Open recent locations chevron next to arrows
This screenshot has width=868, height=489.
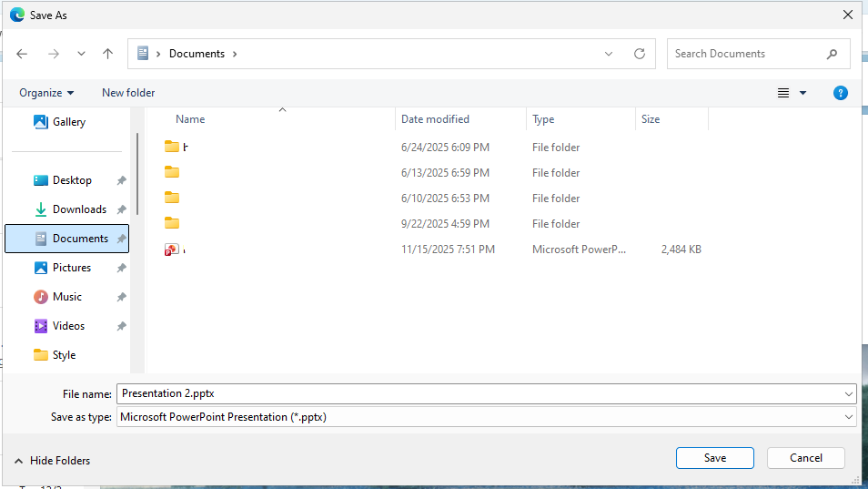(81, 54)
